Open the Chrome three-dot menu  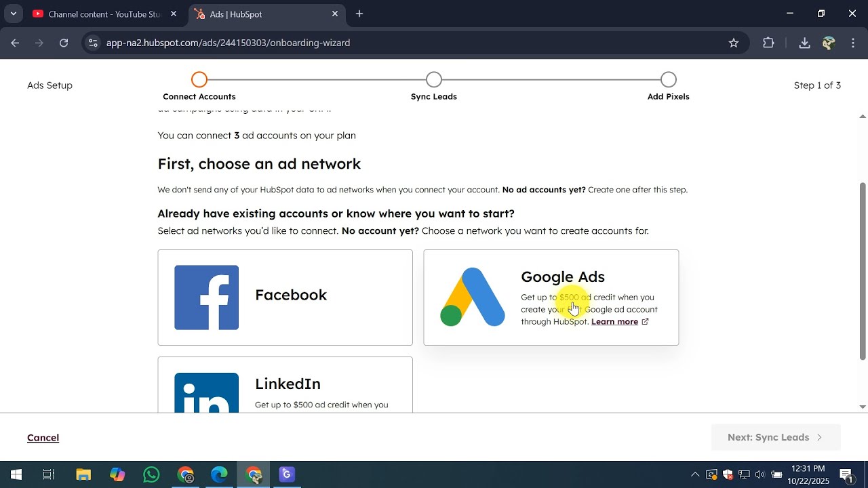click(x=853, y=43)
